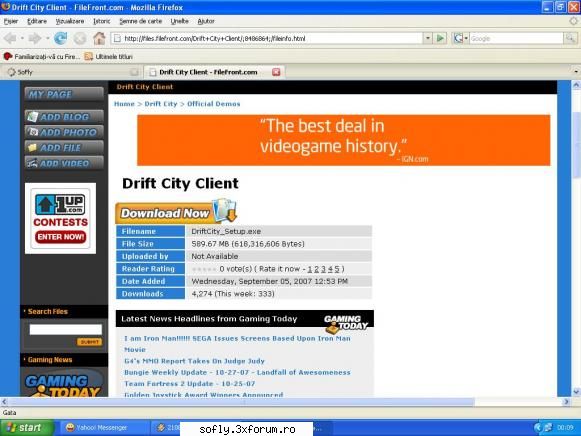
Task: Click the Gaming Today logo in news header
Action: point(346,323)
